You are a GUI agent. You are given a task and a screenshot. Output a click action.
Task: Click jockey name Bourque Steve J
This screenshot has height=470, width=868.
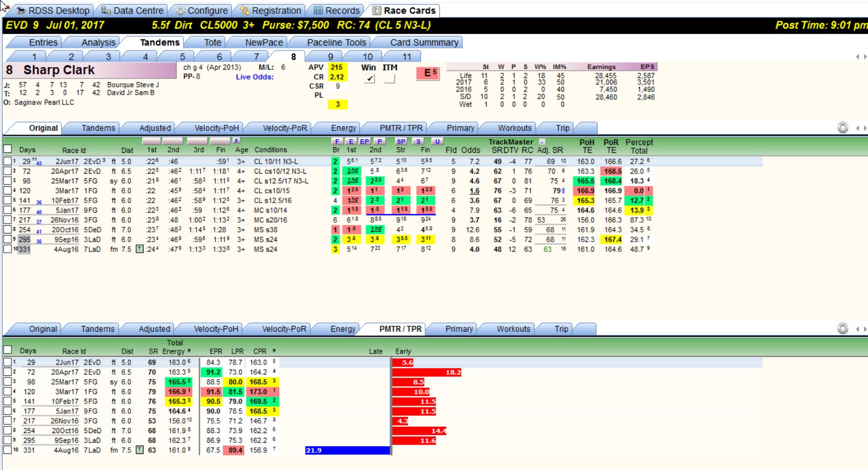tap(133, 85)
